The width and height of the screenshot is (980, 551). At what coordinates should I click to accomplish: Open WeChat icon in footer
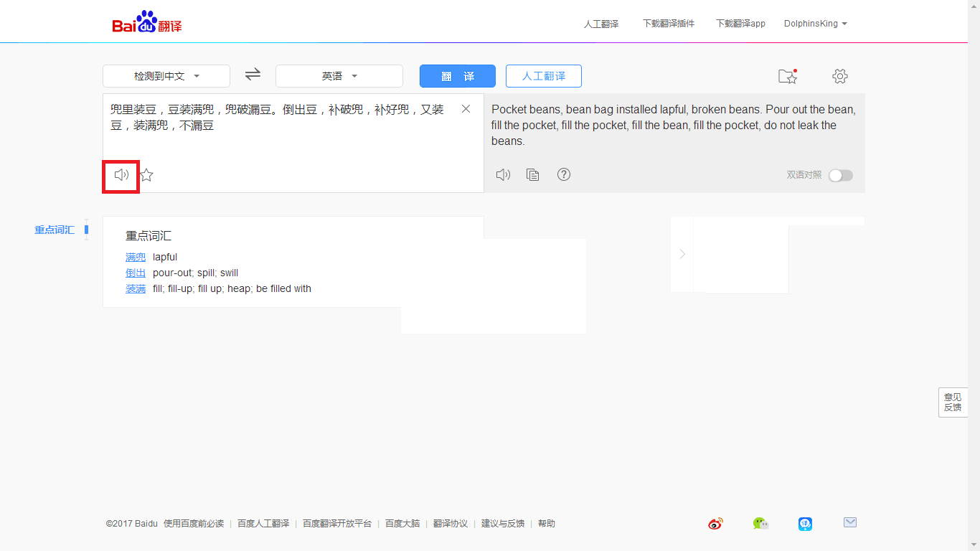coord(760,524)
